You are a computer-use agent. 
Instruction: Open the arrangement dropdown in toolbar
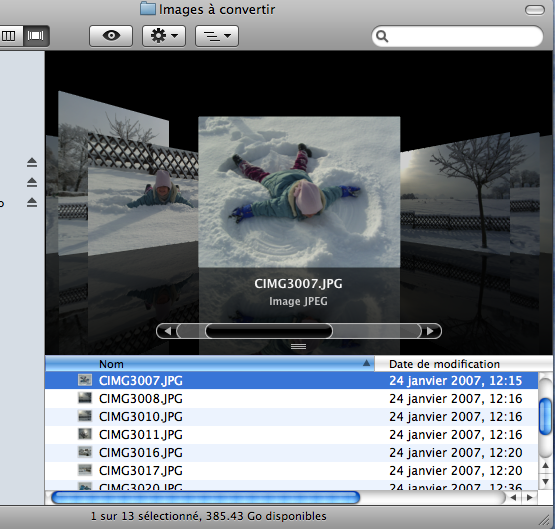click(217, 36)
